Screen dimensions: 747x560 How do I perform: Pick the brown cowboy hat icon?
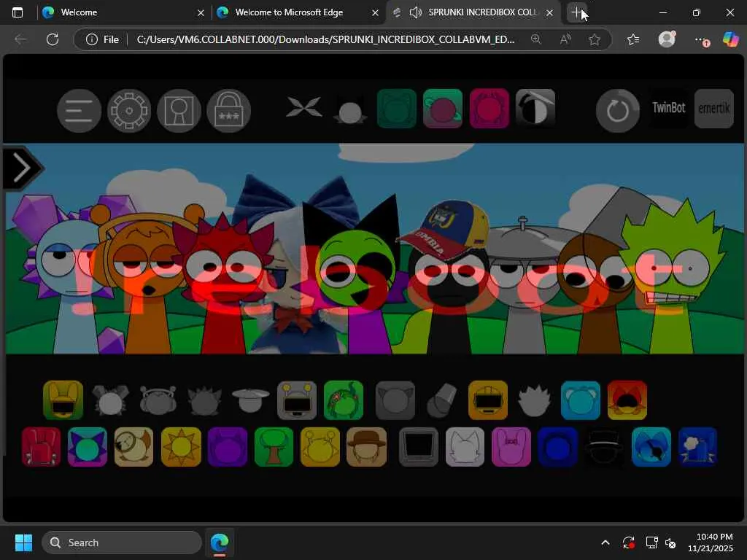coord(366,447)
